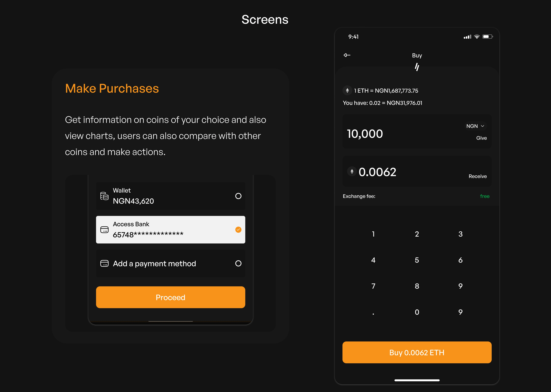Click the 0.0062 receive amount field

[x=417, y=171]
